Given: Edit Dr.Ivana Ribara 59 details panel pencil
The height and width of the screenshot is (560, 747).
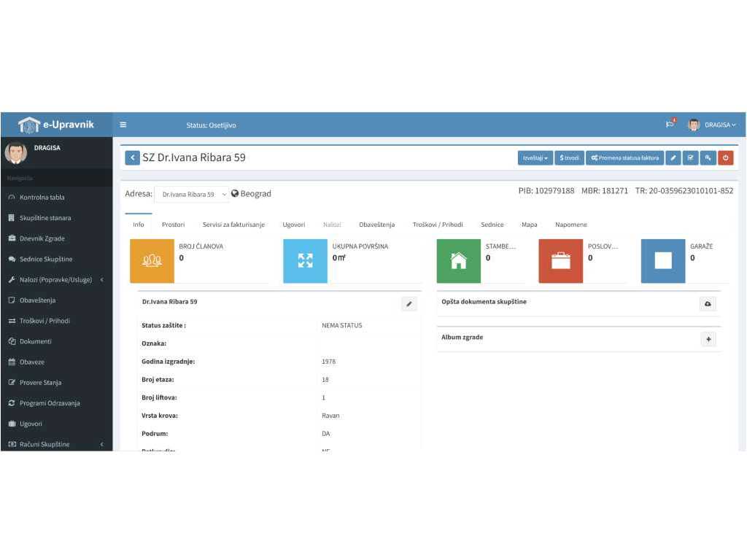Looking at the screenshot, I should (x=409, y=304).
